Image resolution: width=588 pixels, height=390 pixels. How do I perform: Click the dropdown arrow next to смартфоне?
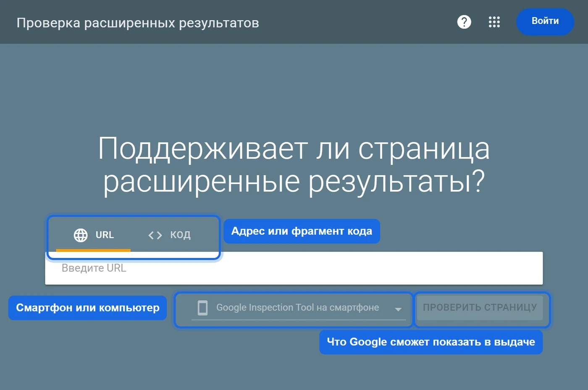click(x=398, y=309)
